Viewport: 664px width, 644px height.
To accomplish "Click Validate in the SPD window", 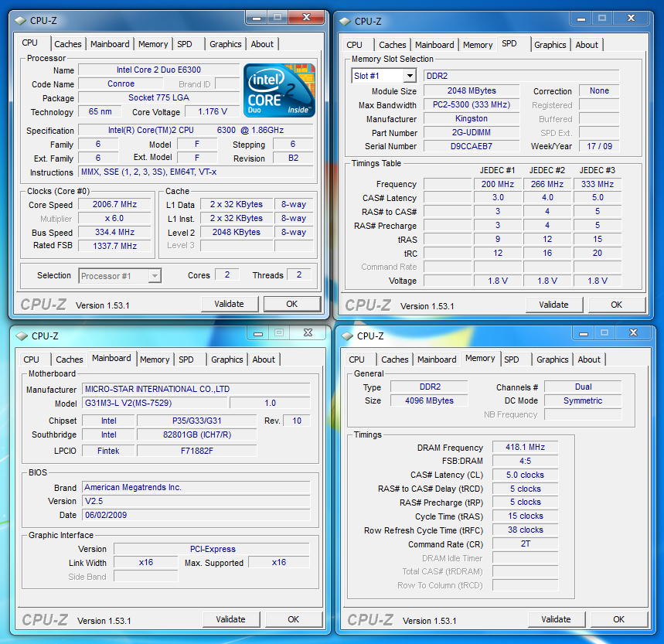I will pyautogui.click(x=553, y=305).
